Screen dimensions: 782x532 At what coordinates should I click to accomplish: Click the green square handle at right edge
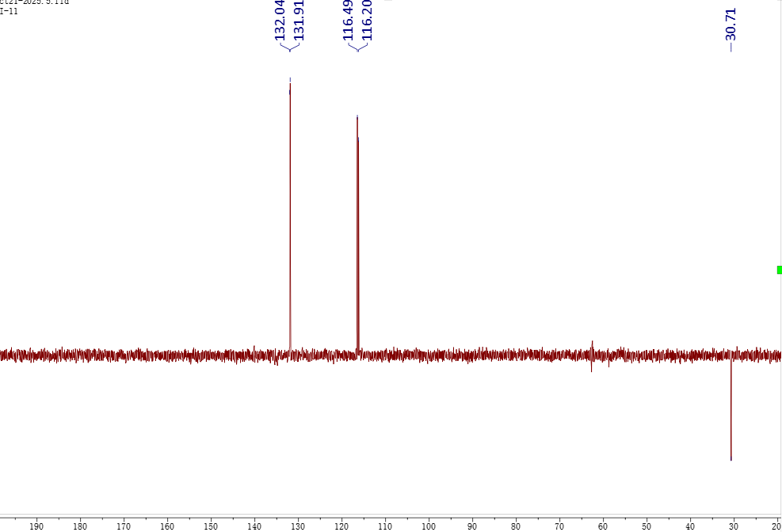click(779, 270)
